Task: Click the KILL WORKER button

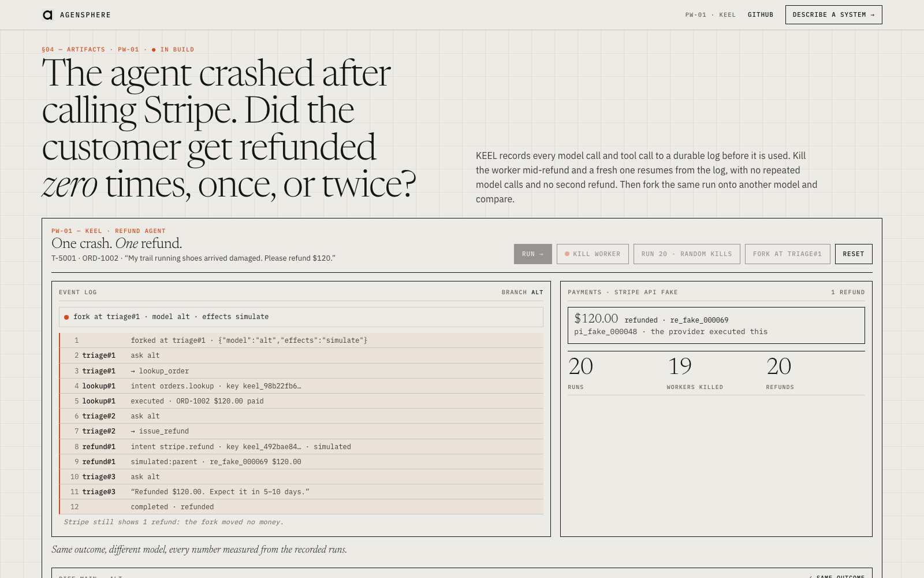Action: 593,254
